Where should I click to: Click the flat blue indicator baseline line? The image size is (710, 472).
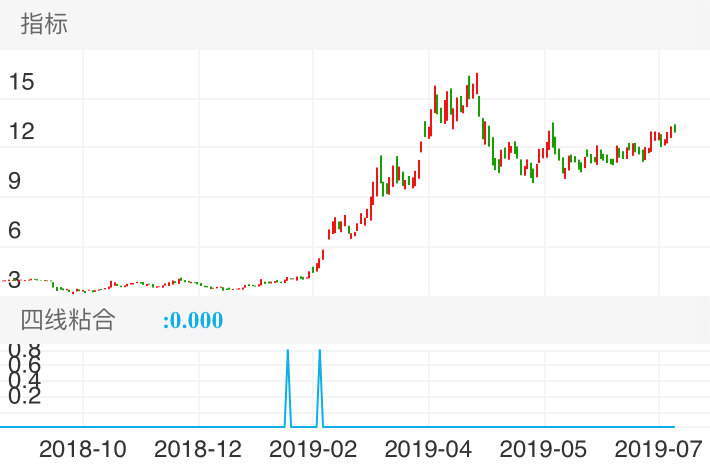point(150,427)
